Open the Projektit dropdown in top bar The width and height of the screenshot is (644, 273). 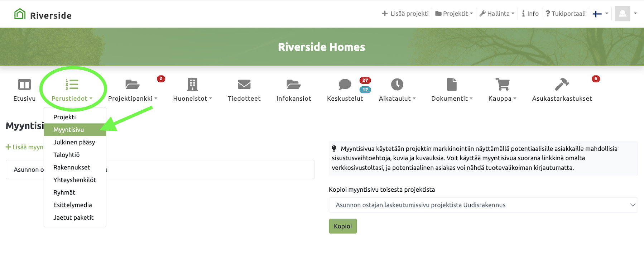click(454, 14)
